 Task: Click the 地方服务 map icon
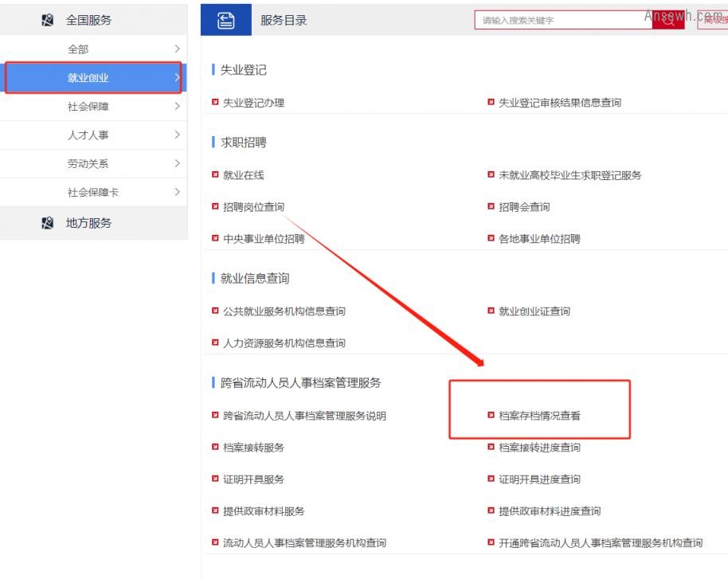[47, 223]
